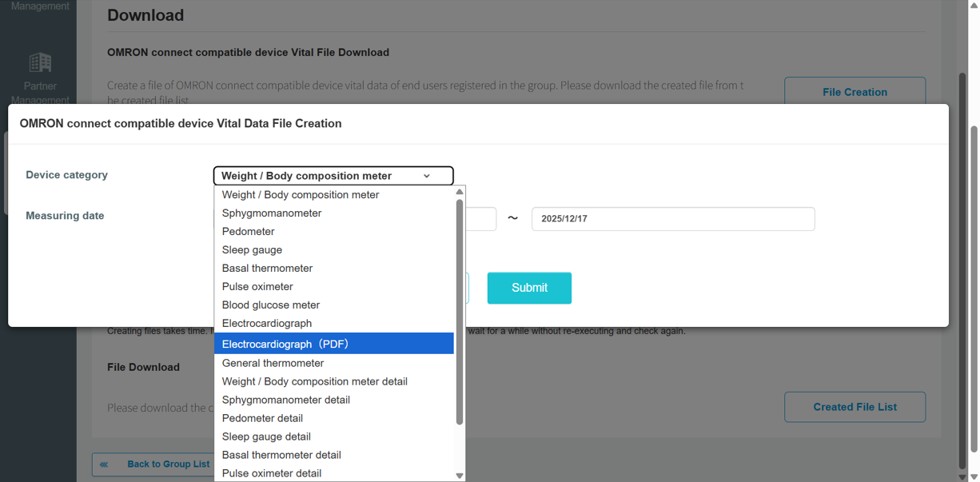
Task: Click the Management sidebar label
Action: pos(40,6)
